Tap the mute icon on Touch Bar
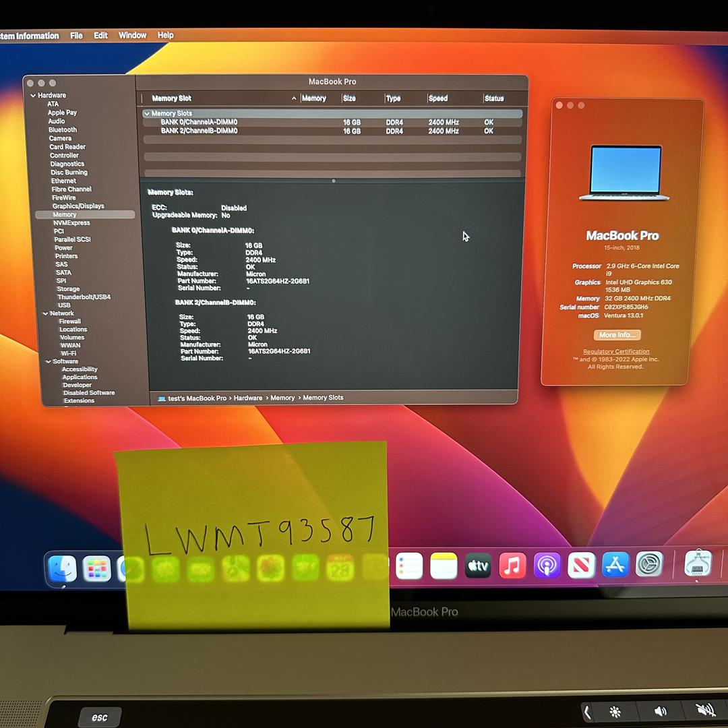Viewport: 728px width, 728px height. point(705,710)
